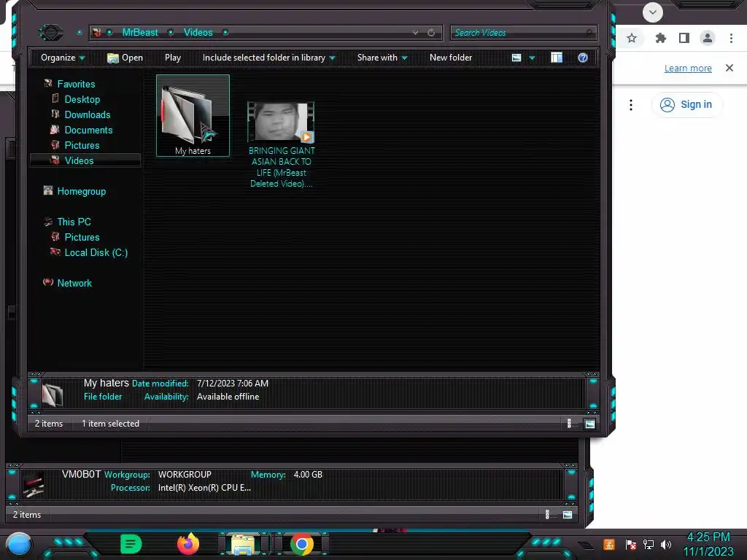747x560 pixels.
Task: Open Downloads in the Favorites list
Action: (88, 114)
